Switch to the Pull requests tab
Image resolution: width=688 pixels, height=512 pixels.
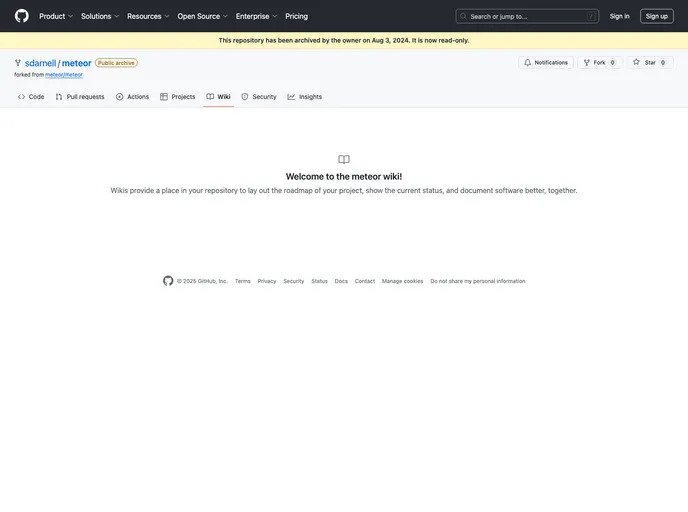pyautogui.click(x=80, y=97)
